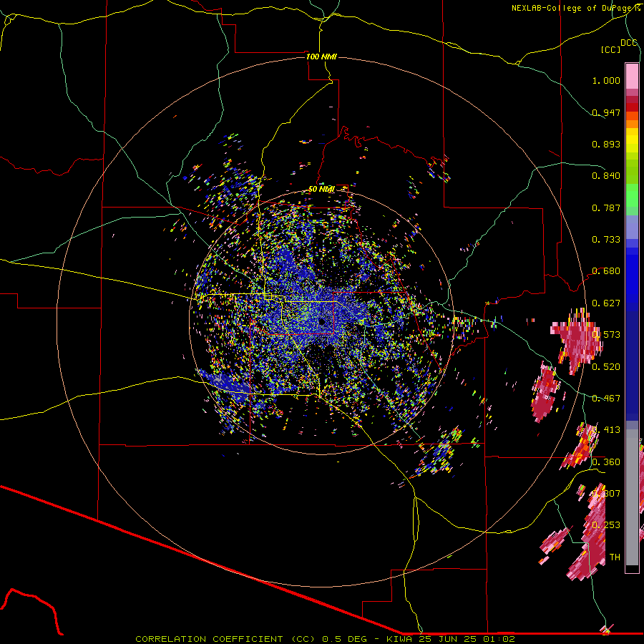Click the 0.253 legend value

pos(606,525)
